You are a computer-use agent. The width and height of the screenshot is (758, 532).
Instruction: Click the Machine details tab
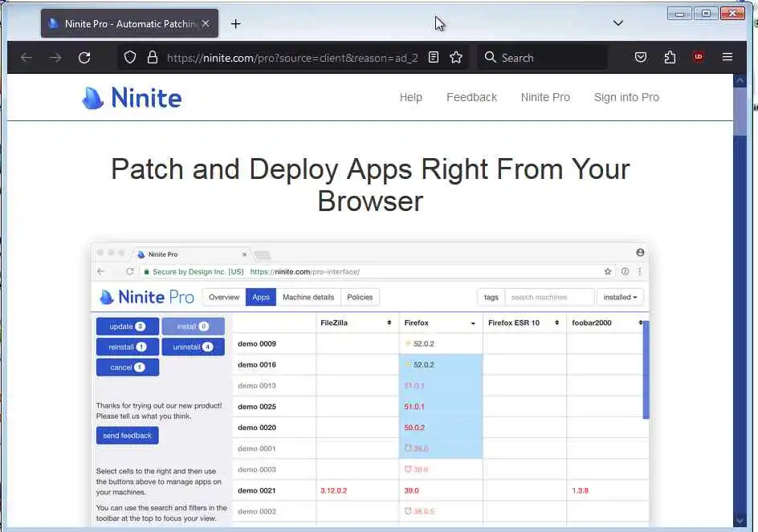click(x=308, y=297)
